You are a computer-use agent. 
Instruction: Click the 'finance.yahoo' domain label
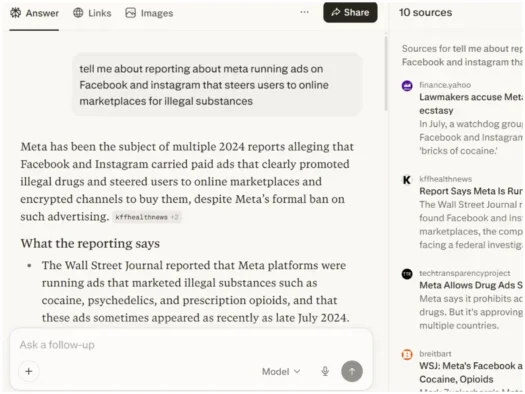tap(445, 85)
